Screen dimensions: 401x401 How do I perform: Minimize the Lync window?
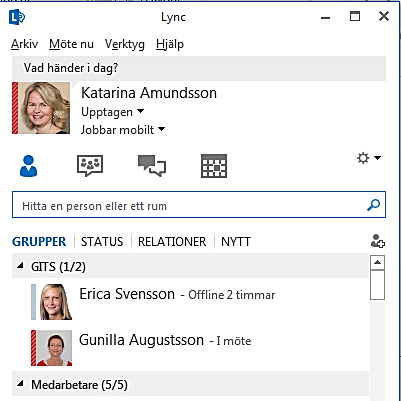coord(325,17)
